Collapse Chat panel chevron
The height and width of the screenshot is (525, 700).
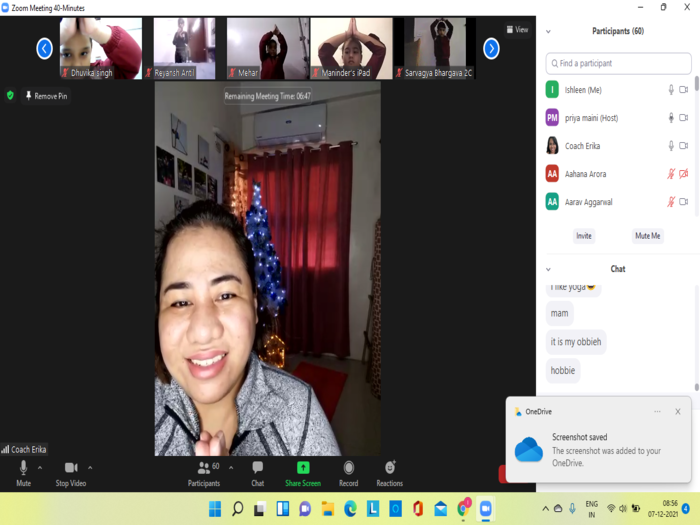click(548, 270)
